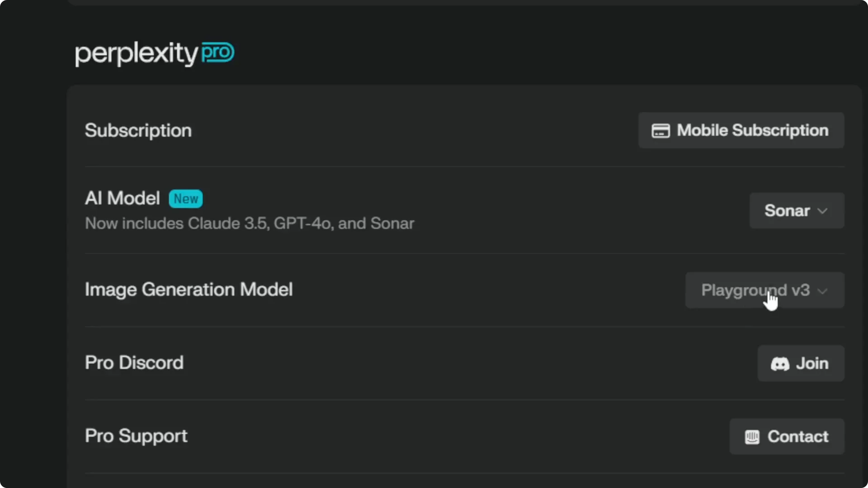This screenshot has height=488, width=868.
Task: Click the AI Model section label
Action: pos(122,198)
